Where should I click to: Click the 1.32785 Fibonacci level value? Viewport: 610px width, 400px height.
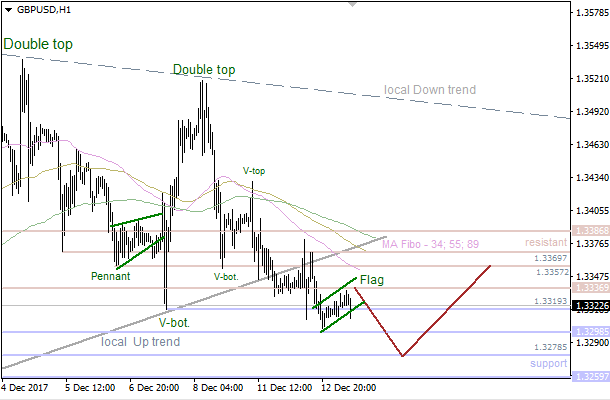551,348
